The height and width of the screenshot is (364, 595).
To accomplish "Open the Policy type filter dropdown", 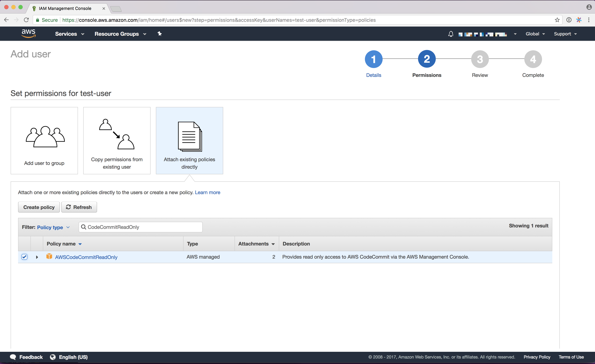I will 53,227.
